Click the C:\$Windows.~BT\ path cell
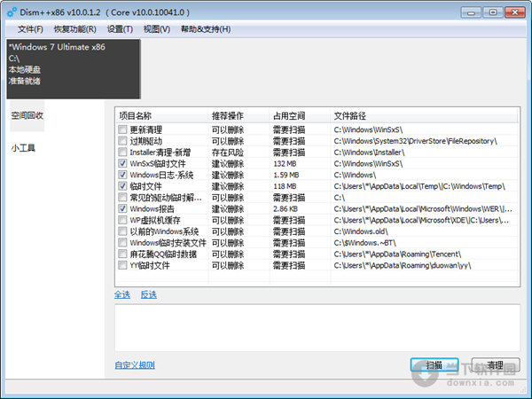Screen dimensions: 532x399 (364, 243)
